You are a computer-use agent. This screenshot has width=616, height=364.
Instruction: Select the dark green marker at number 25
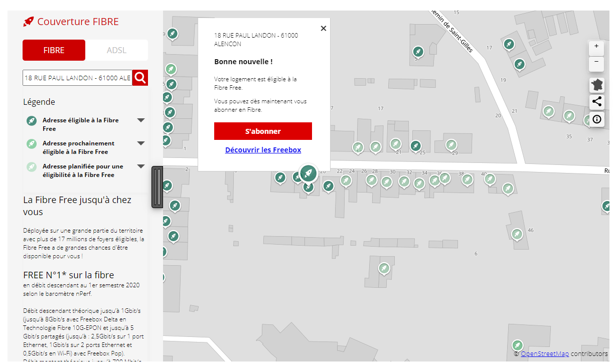coord(415,146)
